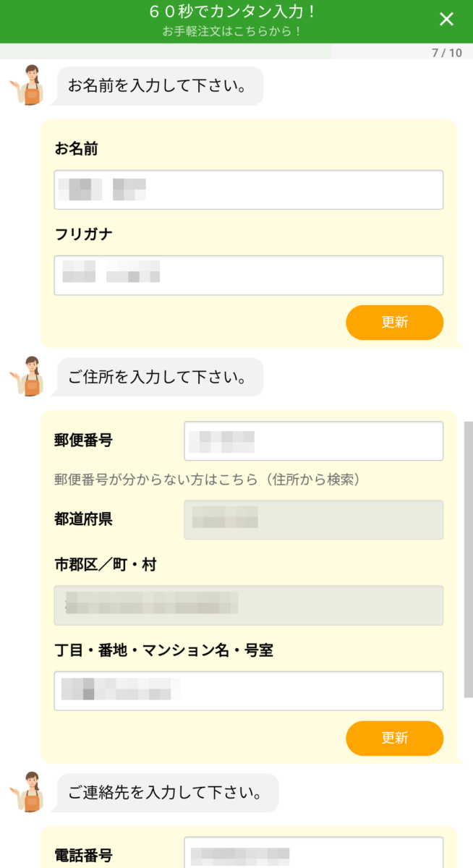Select the 都道府県 prefecture field

point(313,519)
